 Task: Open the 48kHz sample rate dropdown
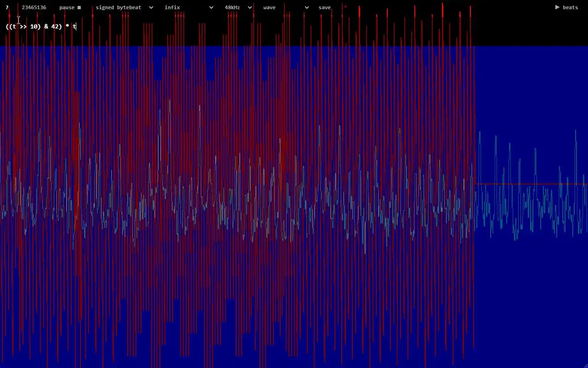point(238,7)
